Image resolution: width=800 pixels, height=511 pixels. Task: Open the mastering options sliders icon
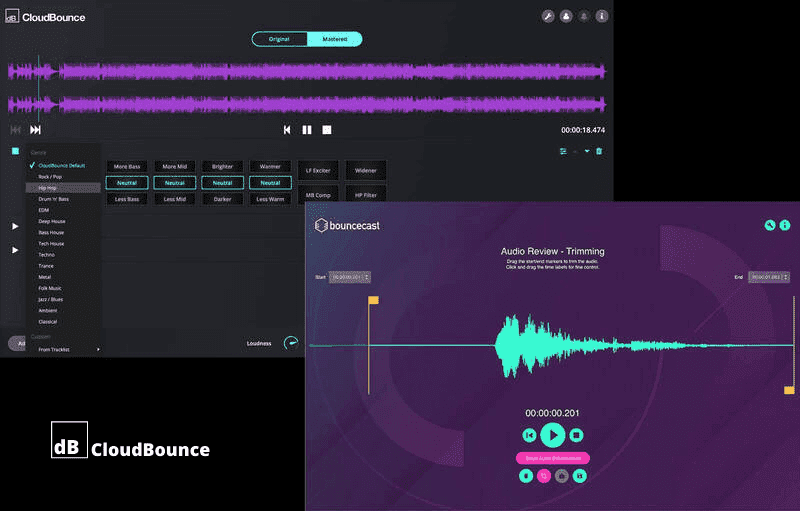click(563, 151)
